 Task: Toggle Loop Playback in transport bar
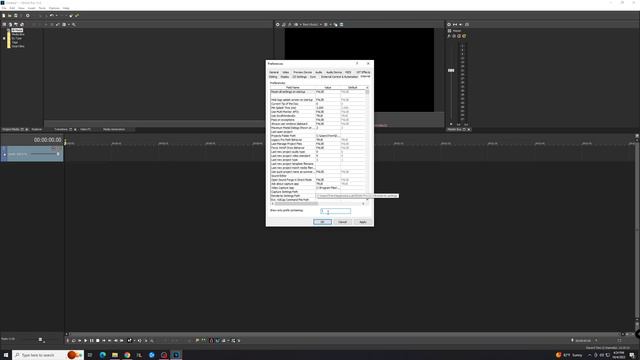(73, 340)
